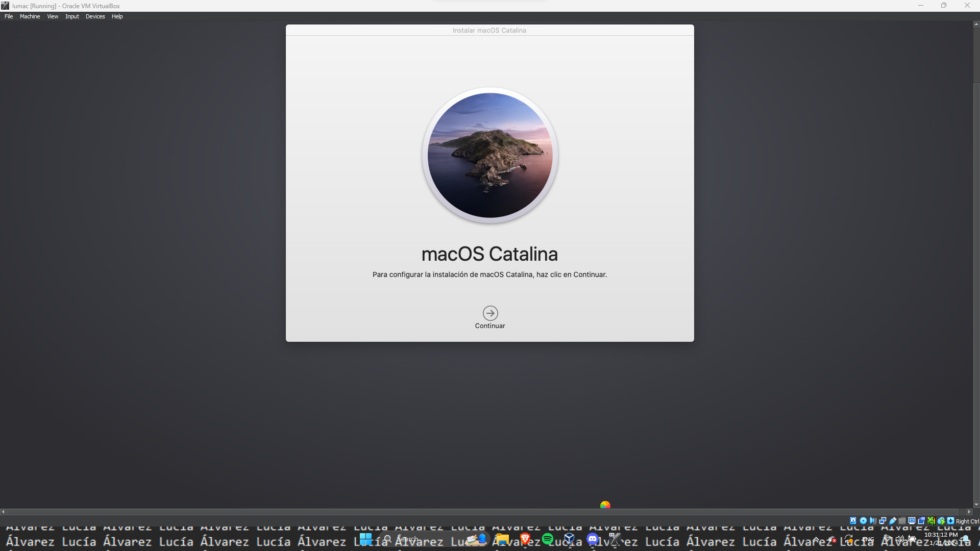
Task: Click the USB devices status icon
Action: coord(893,521)
